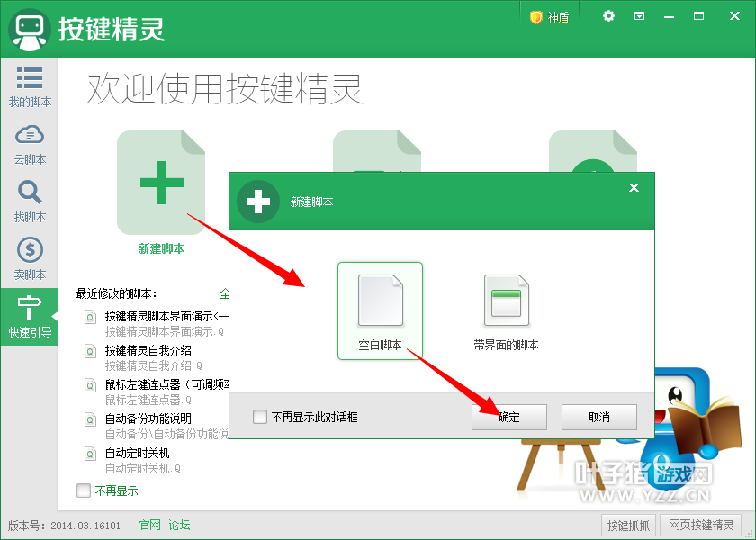Click the file icon beside 鼠标左键连点器
Viewport: 756px width, 540px height.
(x=90, y=385)
